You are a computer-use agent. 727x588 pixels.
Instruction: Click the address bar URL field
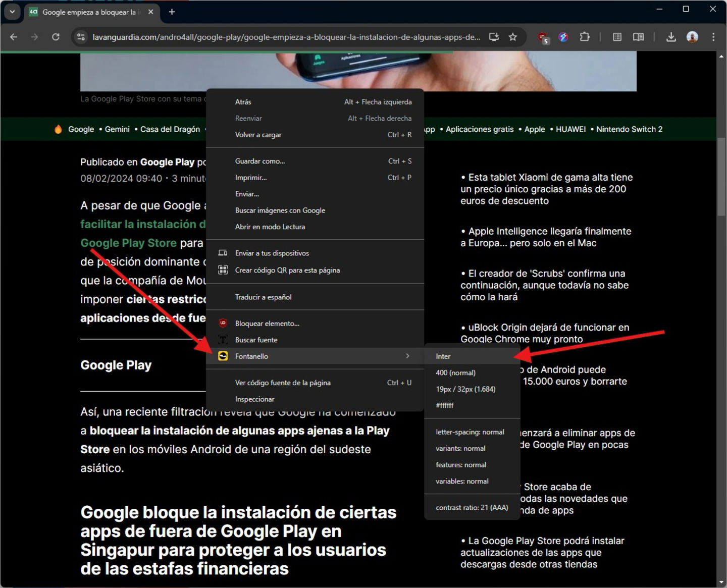tap(286, 37)
